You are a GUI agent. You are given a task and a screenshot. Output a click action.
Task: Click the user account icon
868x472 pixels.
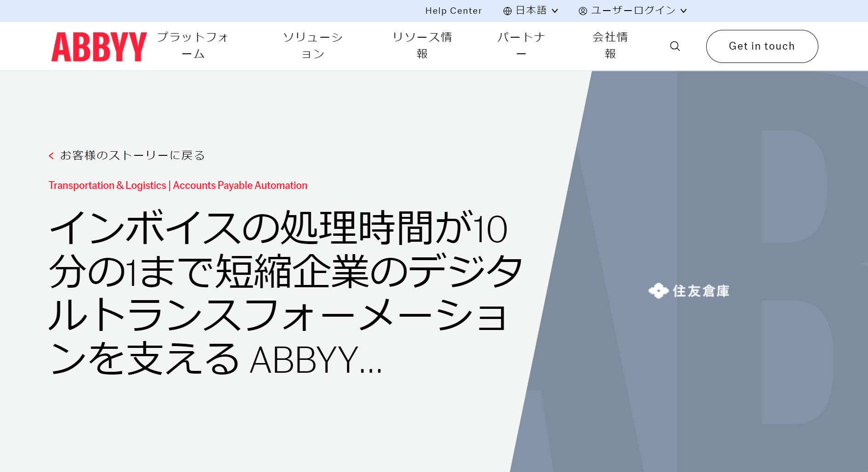pyautogui.click(x=583, y=11)
